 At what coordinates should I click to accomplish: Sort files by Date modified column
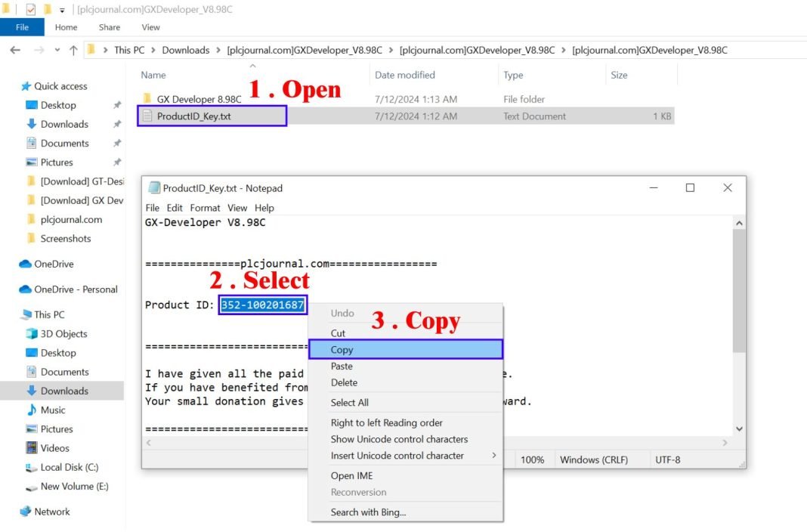[405, 75]
